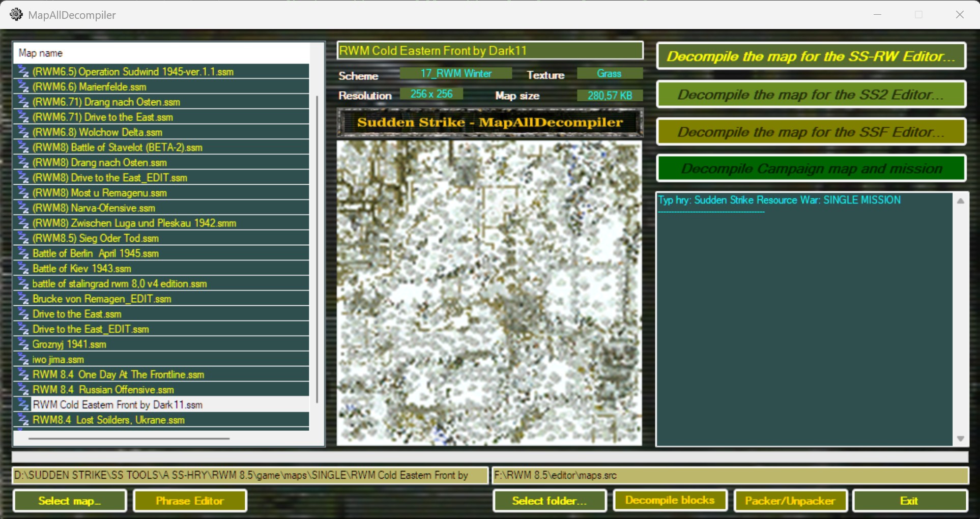This screenshot has width=980, height=519.
Task: Click file icon beside (RWM6.71) Drang nach Osten.ssm
Action: [23, 102]
